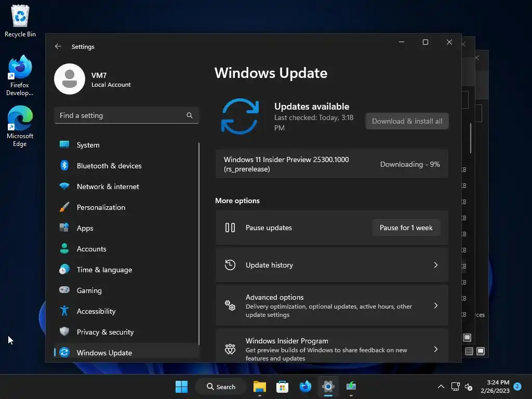Click the large update refresh icon
The width and height of the screenshot is (532, 399).
click(x=240, y=116)
